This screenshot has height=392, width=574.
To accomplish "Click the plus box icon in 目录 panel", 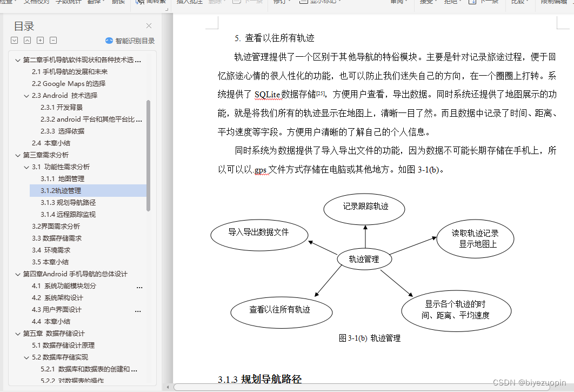I will (41, 41).
